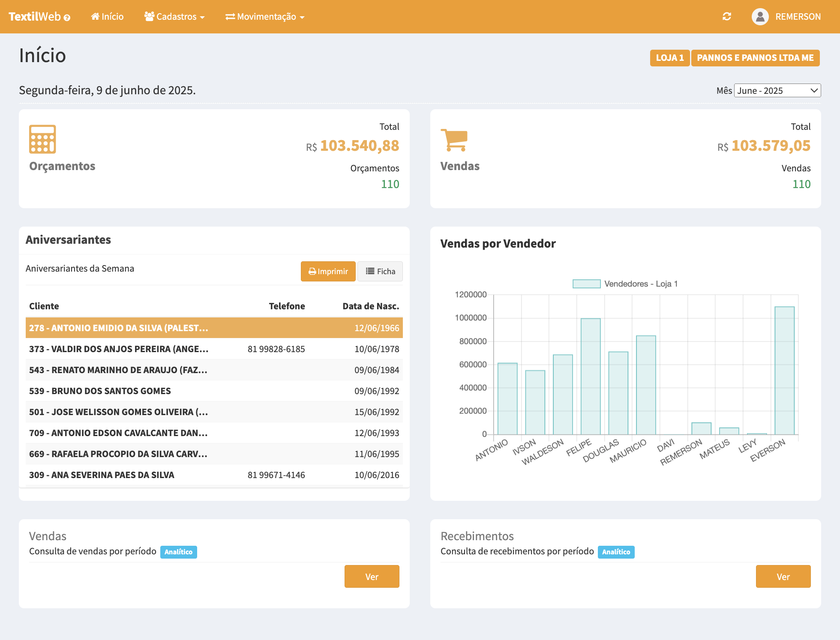Toggle Vendedores - Loja 1 chart legend
The width and height of the screenshot is (840, 640).
coord(625,284)
